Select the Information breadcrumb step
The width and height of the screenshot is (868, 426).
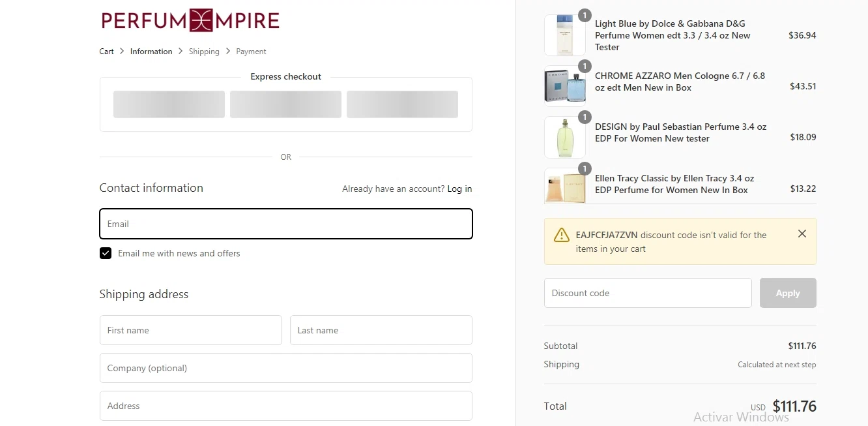151,52
